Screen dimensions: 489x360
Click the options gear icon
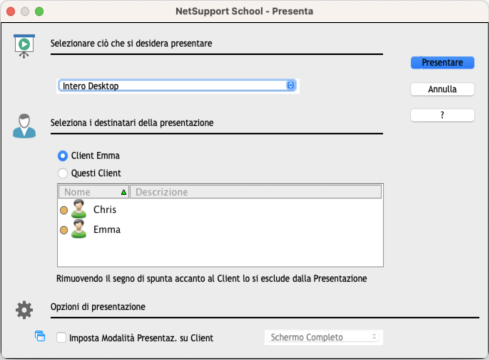tap(24, 310)
